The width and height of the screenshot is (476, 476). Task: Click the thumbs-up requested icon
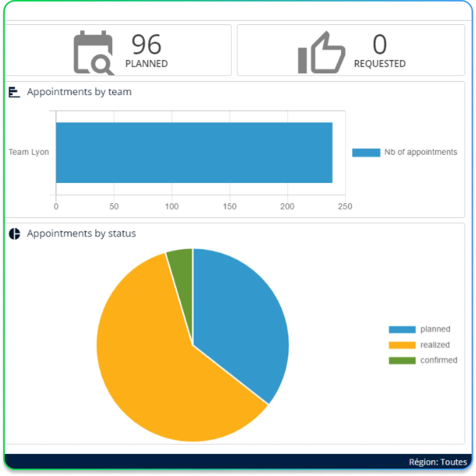tap(321, 53)
